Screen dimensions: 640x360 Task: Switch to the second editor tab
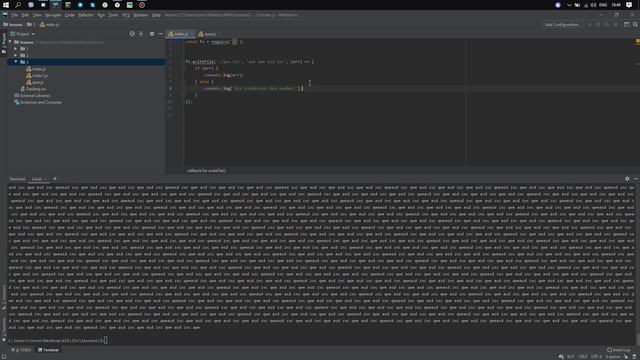coord(209,34)
